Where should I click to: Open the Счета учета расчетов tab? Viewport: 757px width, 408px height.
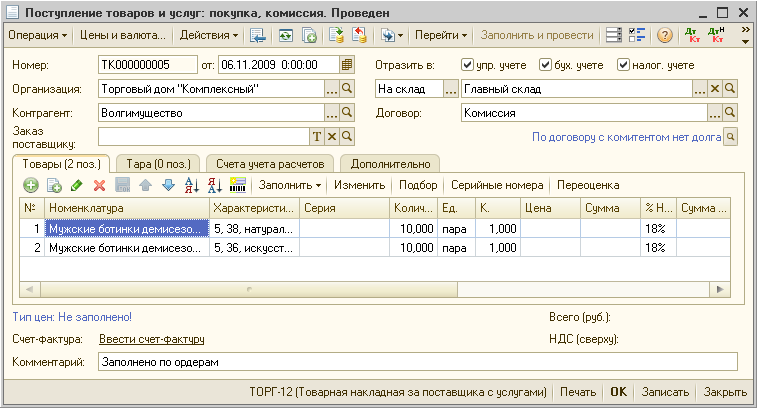click(270, 164)
